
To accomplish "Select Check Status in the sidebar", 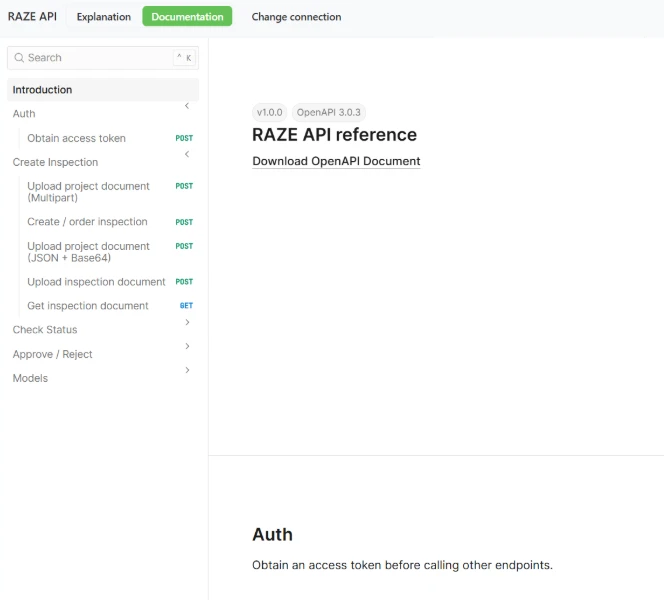I will 45,330.
